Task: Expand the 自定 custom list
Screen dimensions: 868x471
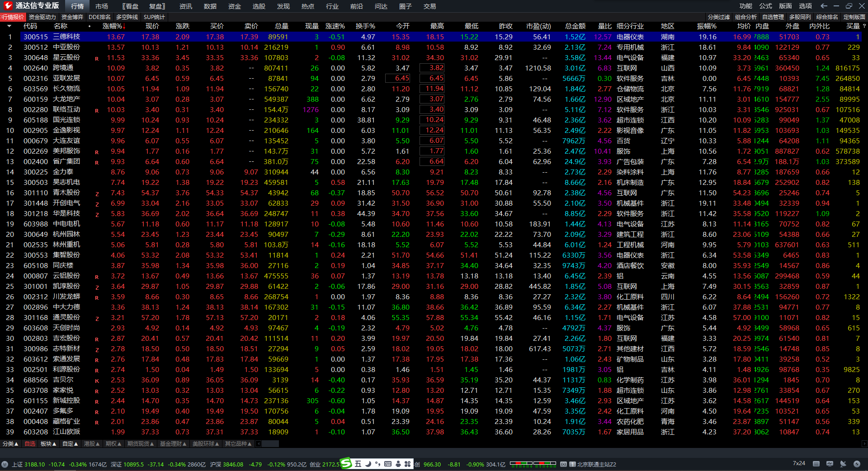Action: click(70, 444)
